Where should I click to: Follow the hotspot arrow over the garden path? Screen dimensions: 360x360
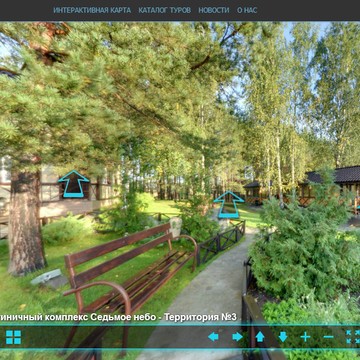pos(229,205)
